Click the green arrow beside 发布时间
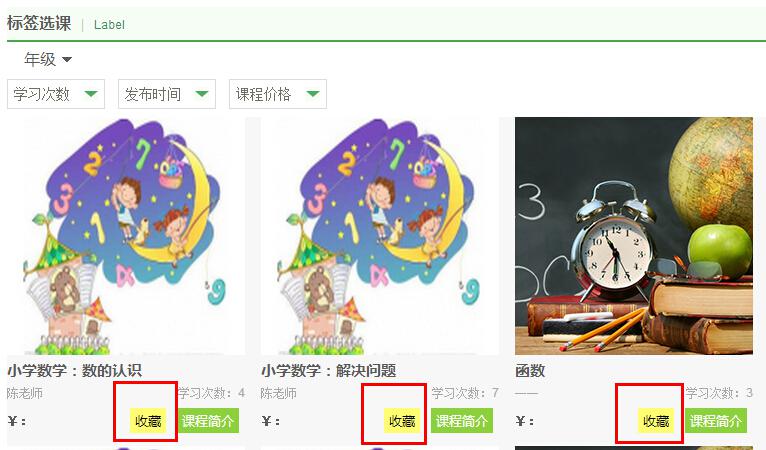Viewport: 766px width, 450px height. click(x=202, y=94)
